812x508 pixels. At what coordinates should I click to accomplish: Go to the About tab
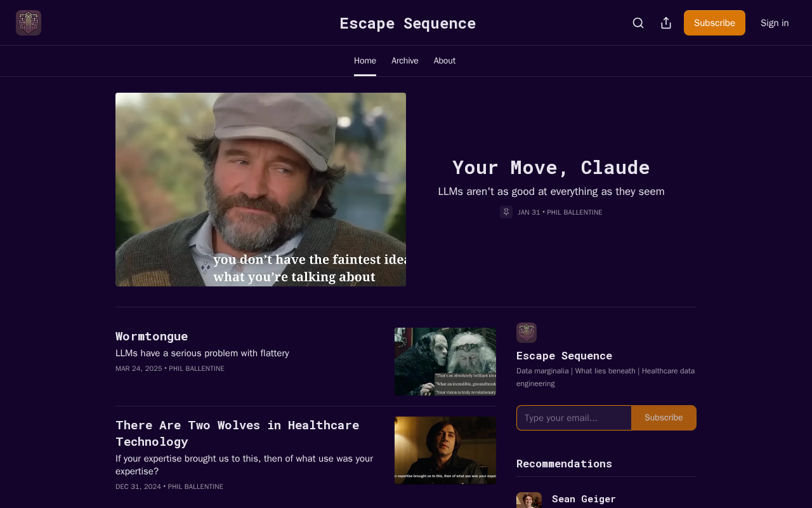pyautogui.click(x=445, y=61)
